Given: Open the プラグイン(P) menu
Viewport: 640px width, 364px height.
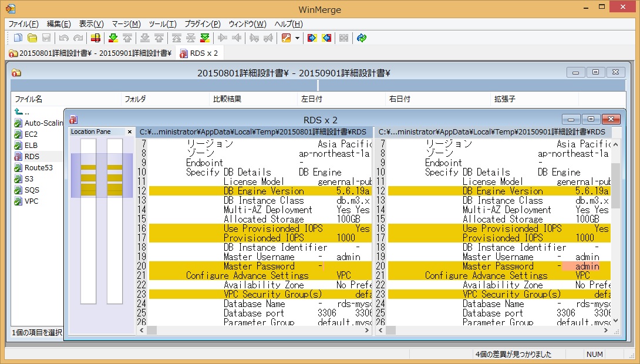Looking at the screenshot, I should pyautogui.click(x=203, y=24).
